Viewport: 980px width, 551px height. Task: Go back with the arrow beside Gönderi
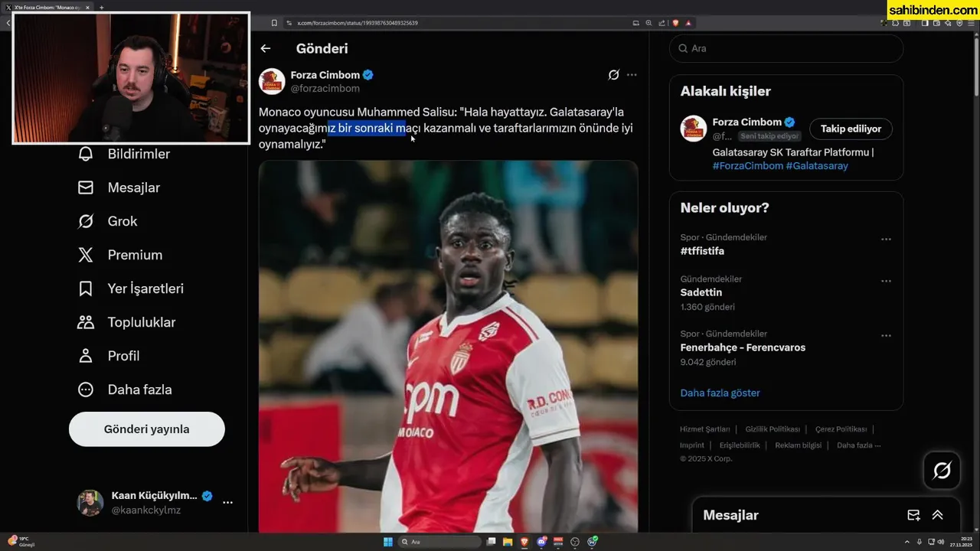coord(266,48)
